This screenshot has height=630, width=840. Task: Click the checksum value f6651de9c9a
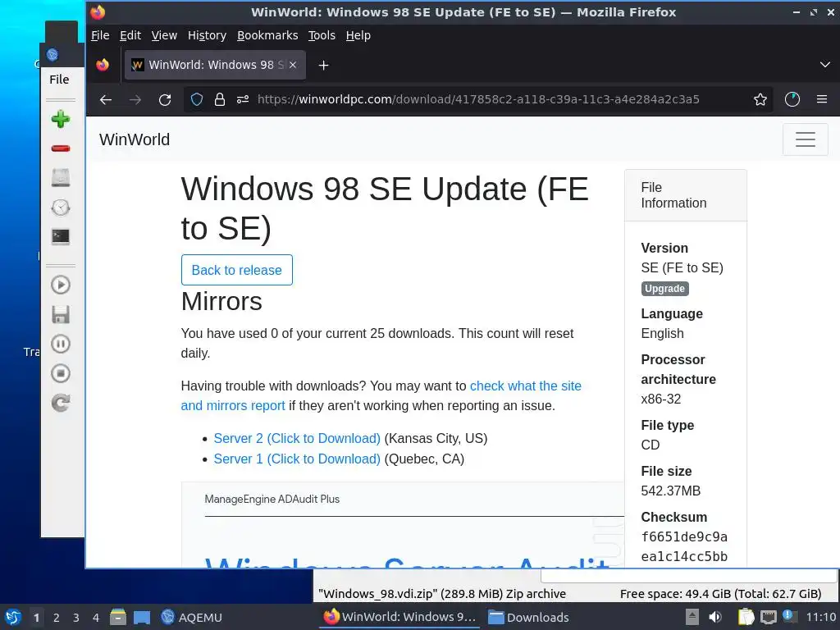click(x=684, y=536)
